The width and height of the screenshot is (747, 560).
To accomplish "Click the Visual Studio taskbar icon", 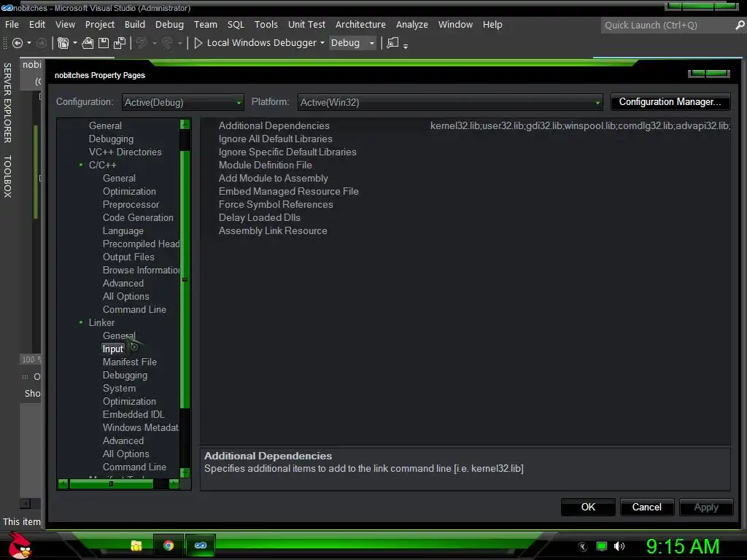I will [x=201, y=545].
